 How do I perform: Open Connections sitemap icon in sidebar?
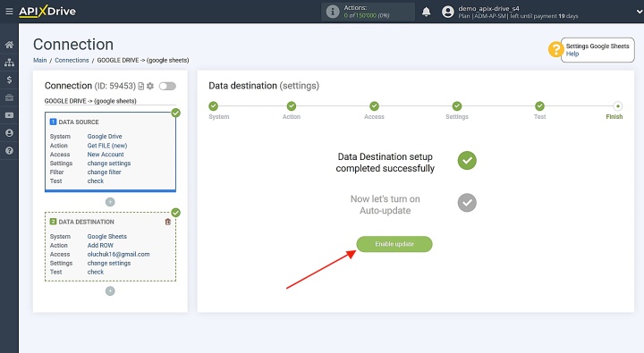[9, 63]
